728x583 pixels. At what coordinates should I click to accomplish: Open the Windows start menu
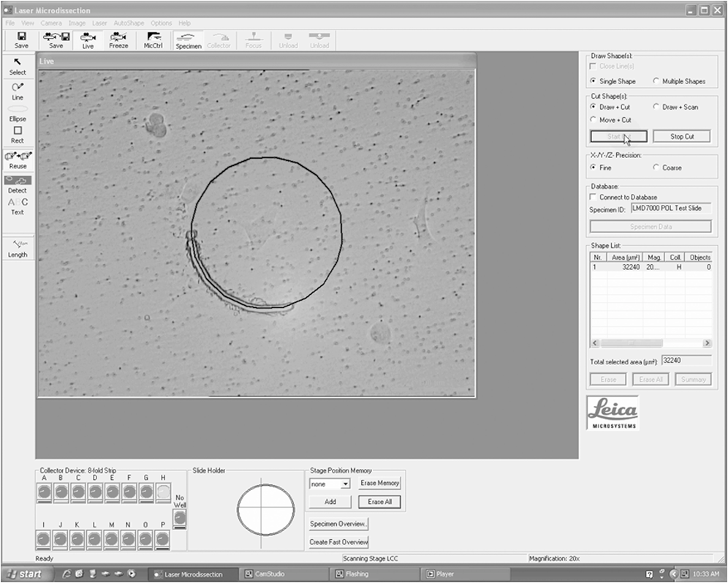(x=27, y=574)
